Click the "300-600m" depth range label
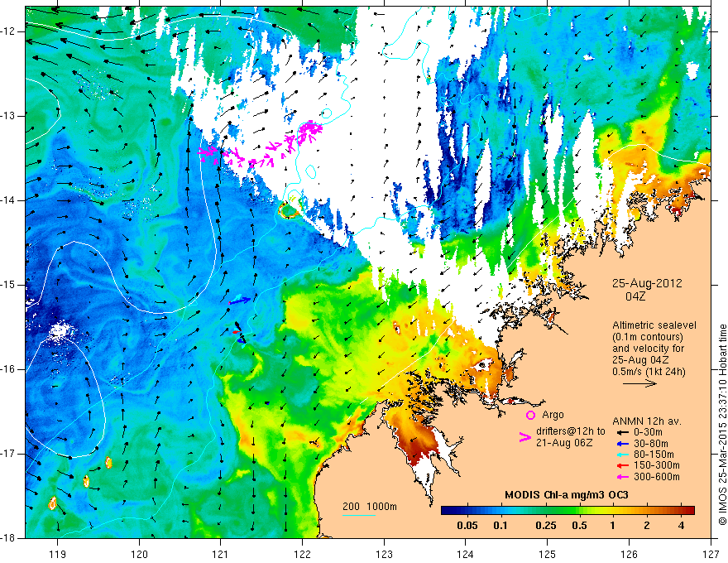The height and width of the screenshot is (563, 728). pyautogui.click(x=657, y=477)
